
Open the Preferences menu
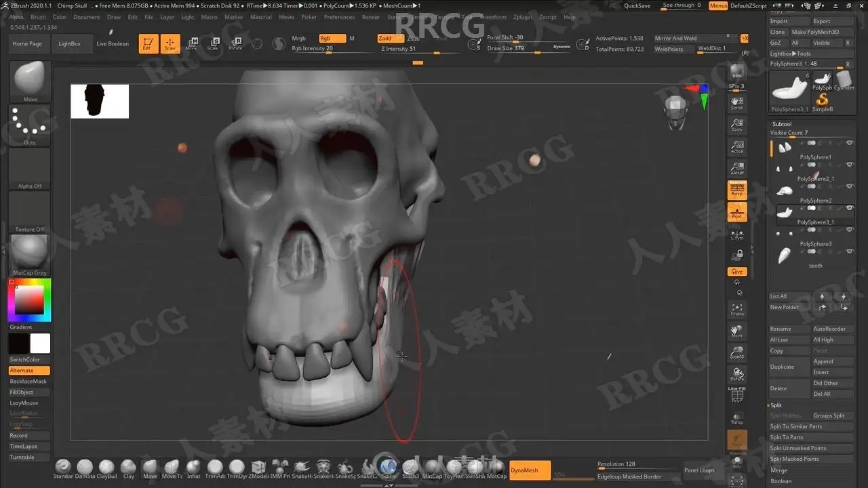click(339, 17)
